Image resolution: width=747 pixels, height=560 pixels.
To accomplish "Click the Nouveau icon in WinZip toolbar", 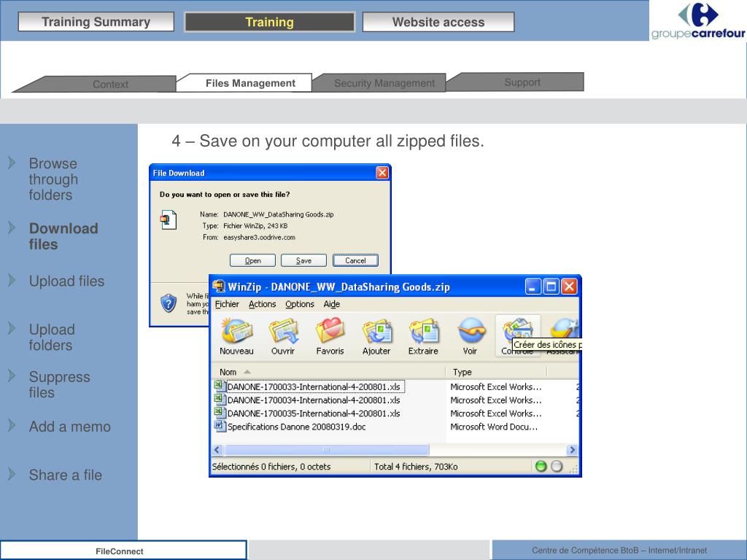I will tap(236, 330).
